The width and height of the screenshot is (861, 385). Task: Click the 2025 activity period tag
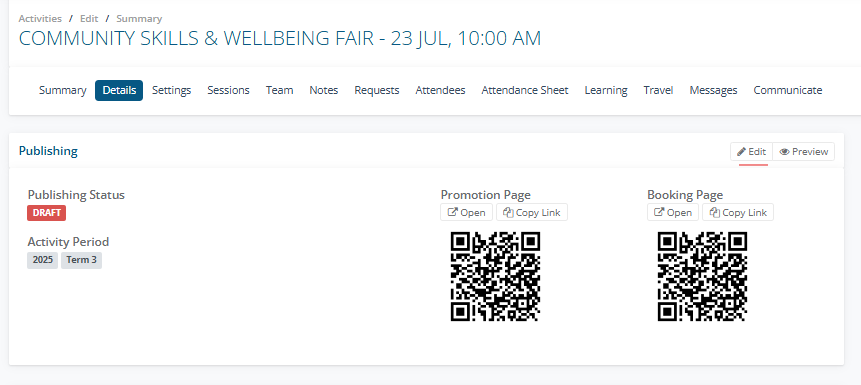point(42,260)
